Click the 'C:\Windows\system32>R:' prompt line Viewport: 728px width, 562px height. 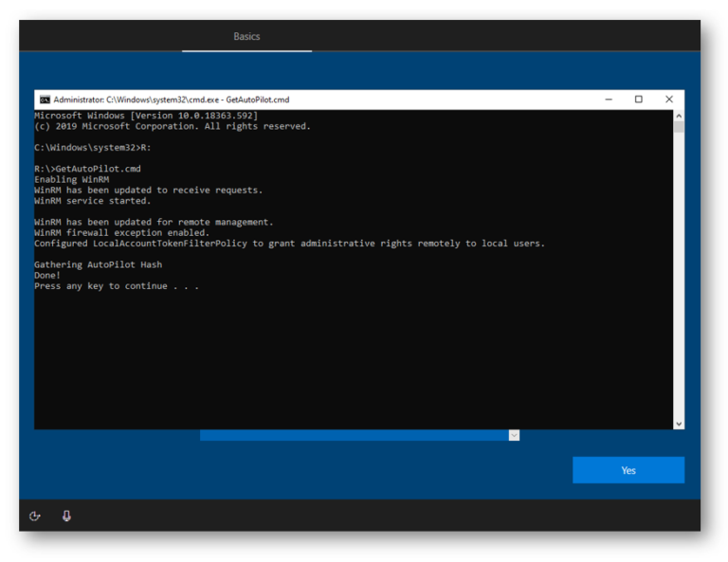[92, 147]
